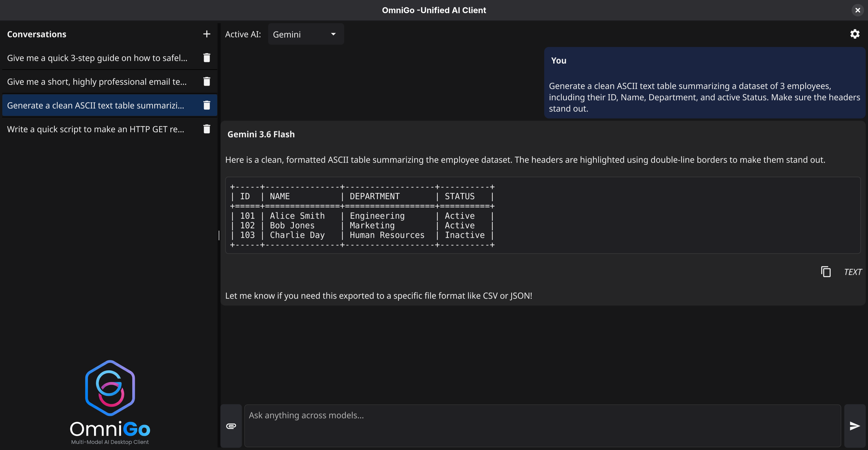Click the 'DEPARTMENT' table header
This screenshot has height=450, width=868.
[375, 196]
